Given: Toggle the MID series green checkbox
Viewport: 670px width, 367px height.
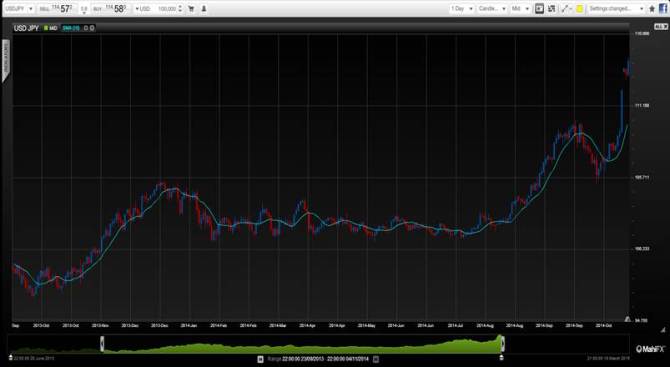Looking at the screenshot, I should [46, 28].
